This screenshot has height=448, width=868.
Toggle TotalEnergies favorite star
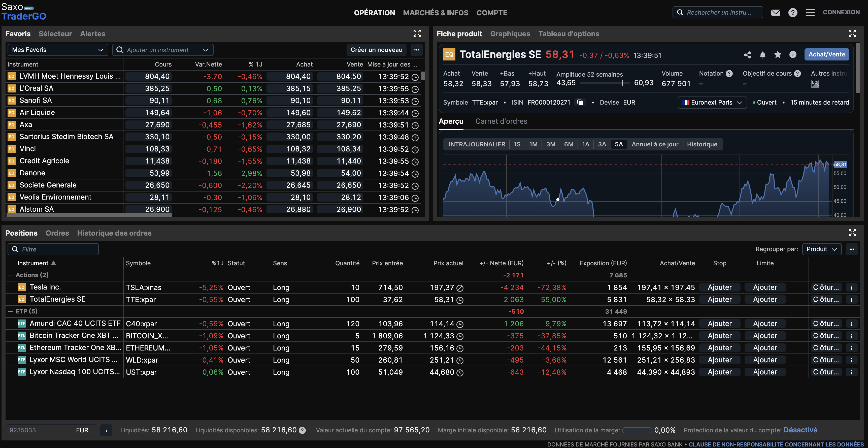(778, 55)
